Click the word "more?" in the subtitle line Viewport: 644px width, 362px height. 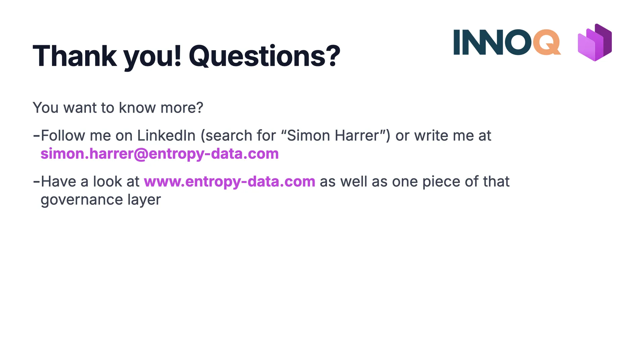coord(182,108)
